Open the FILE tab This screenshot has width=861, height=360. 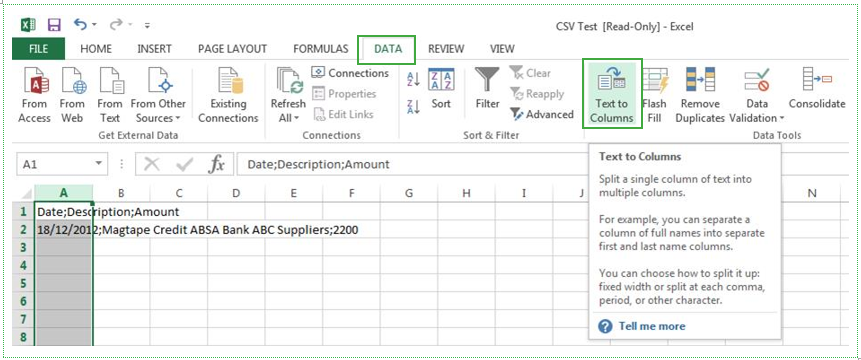38,49
